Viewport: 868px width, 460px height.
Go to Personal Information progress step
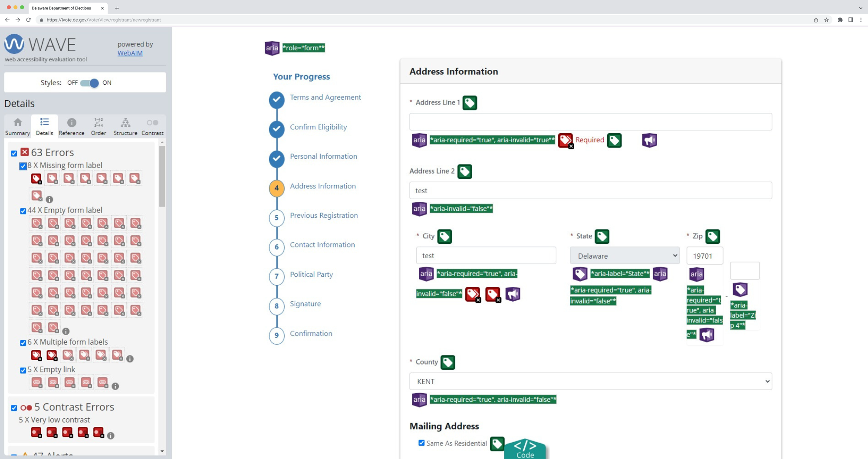point(323,156)
